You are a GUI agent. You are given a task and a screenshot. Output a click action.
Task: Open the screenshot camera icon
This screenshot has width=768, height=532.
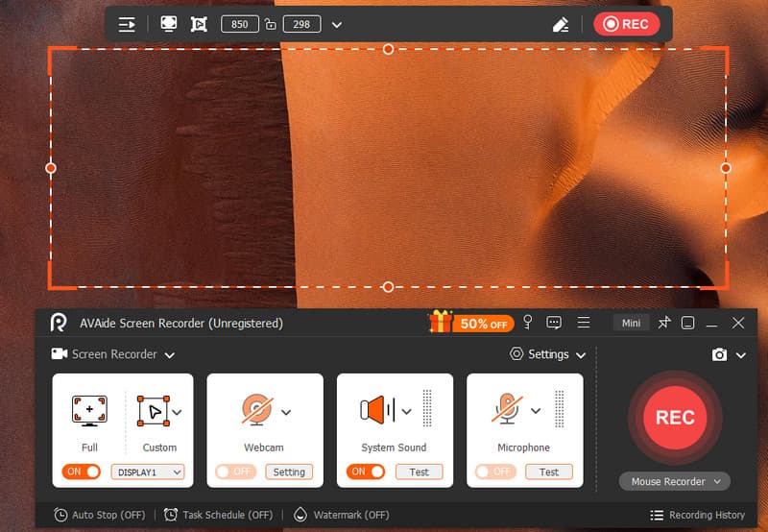point(719,354)
